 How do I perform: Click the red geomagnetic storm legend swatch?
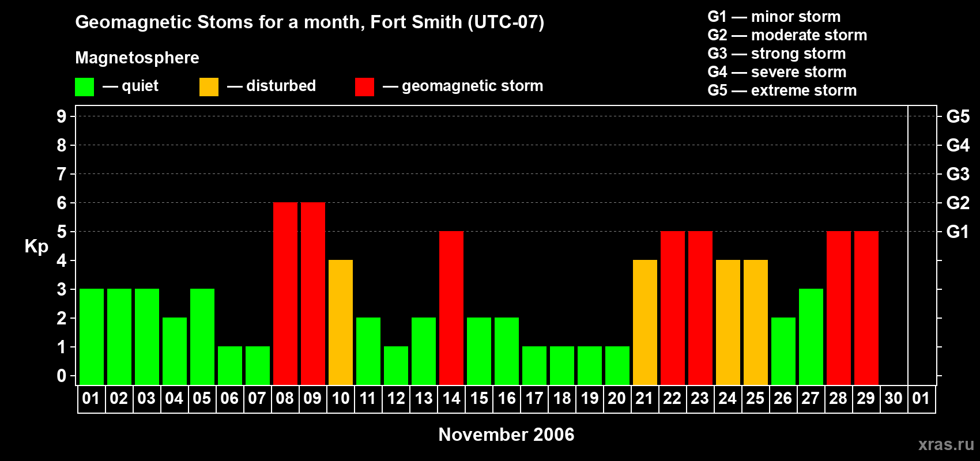click(x=365, y=87)
